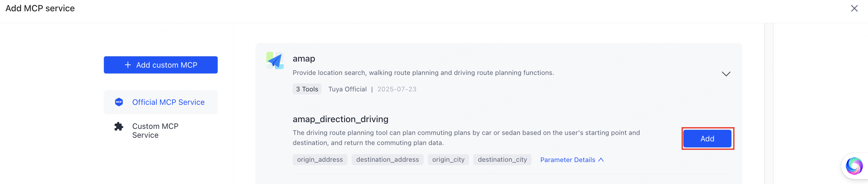Click the amap paper plane logo
The width and height of the screenshot is (868, 184).
pos(275,61)
